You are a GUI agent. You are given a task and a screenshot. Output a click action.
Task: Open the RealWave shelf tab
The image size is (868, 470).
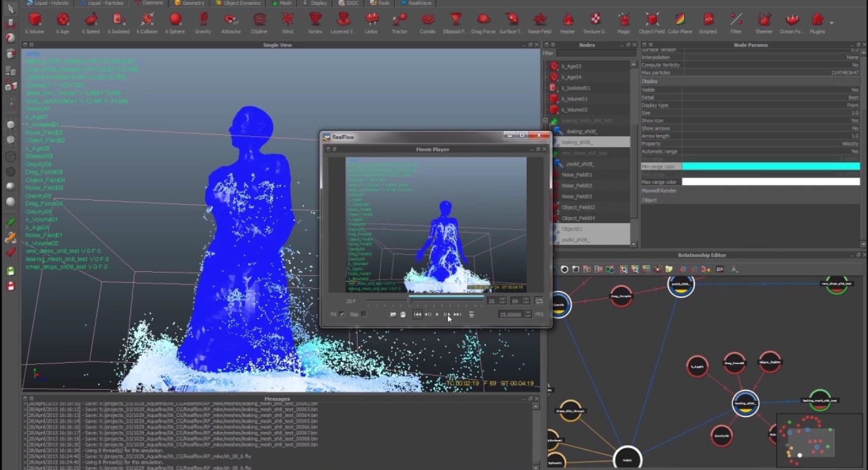tap(416, 3)
